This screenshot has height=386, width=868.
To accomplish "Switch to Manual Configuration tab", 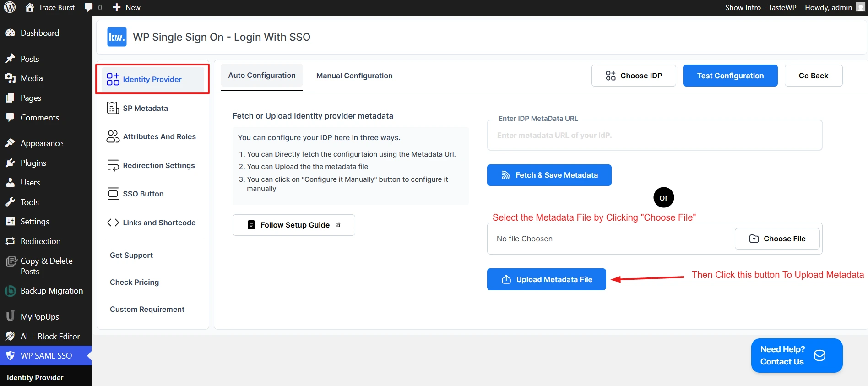I will point(354,76).
